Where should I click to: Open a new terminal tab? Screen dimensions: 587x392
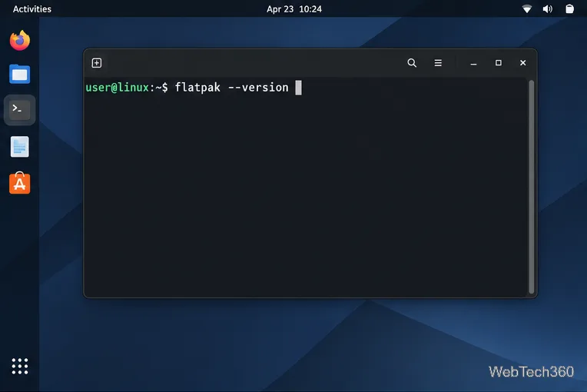97,63
